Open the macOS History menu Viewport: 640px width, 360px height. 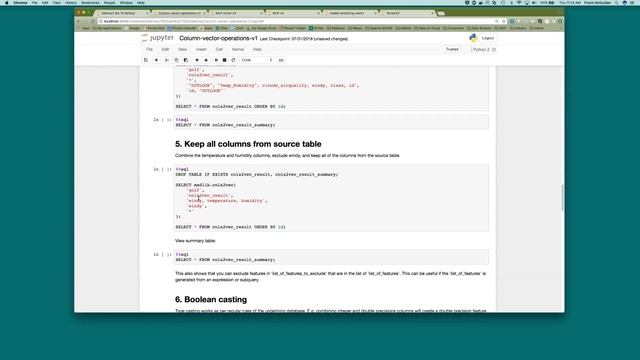click(71, 3)
